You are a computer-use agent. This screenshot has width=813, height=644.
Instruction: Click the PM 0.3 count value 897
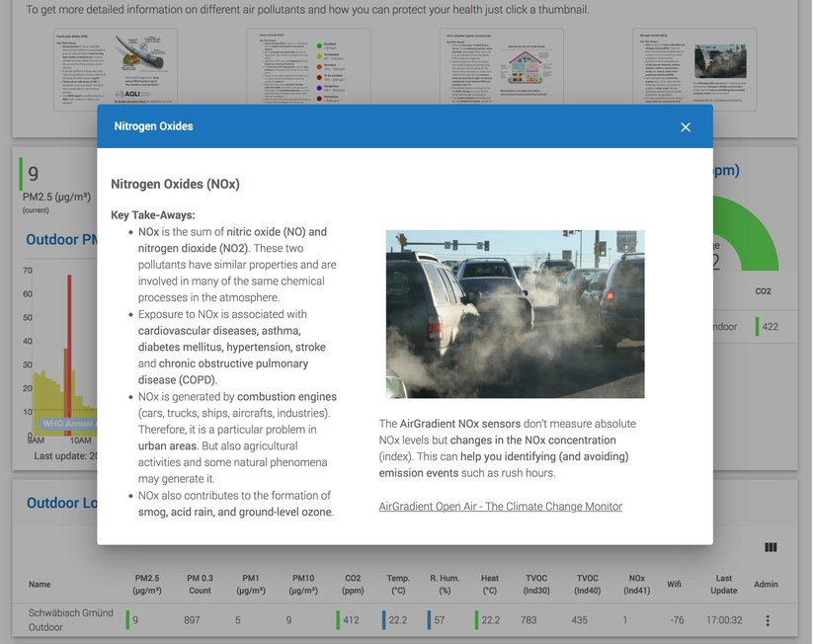(192, 620)
